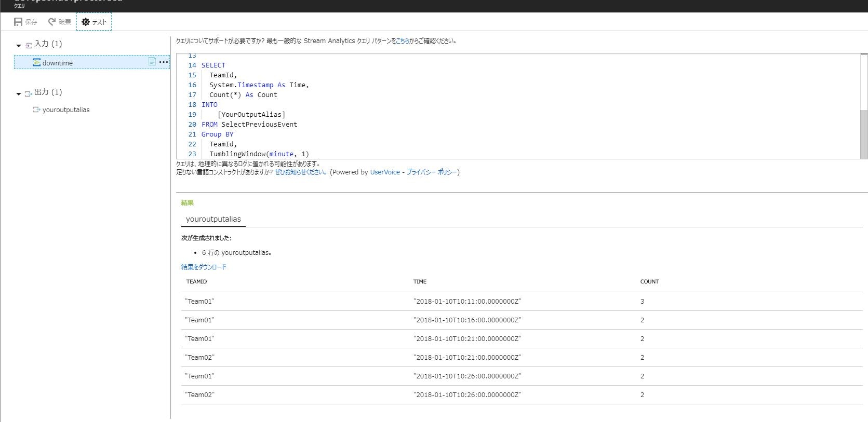Click the discard (破棄) undo arrow icon
This screenshot has height=422, width=868.
point(52,22)
